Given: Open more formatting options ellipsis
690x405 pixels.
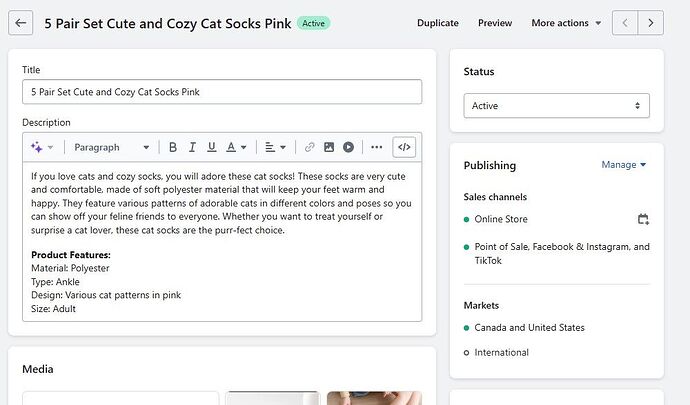Looking at the screenshot, I should click(x=377, y=147).
